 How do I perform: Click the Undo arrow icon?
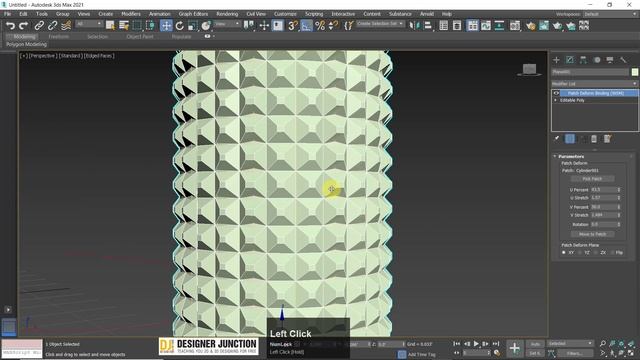(10, 26)
